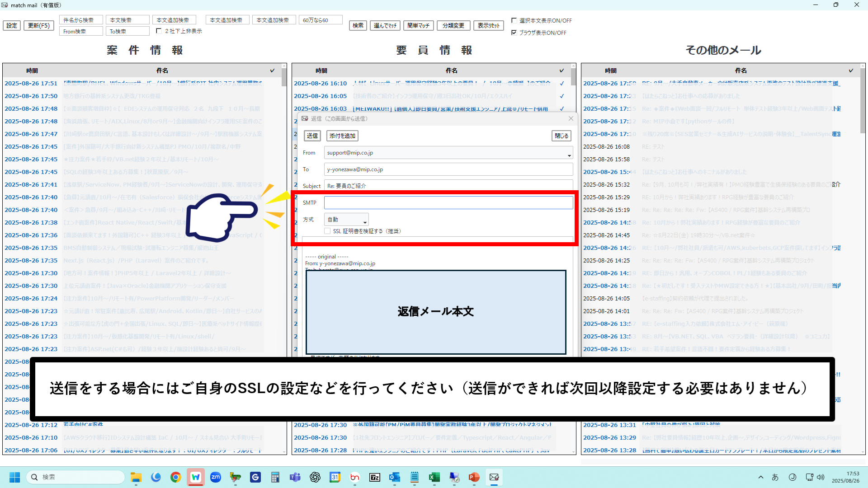Open the ChatGPT taskbar icon

[315, 477]
